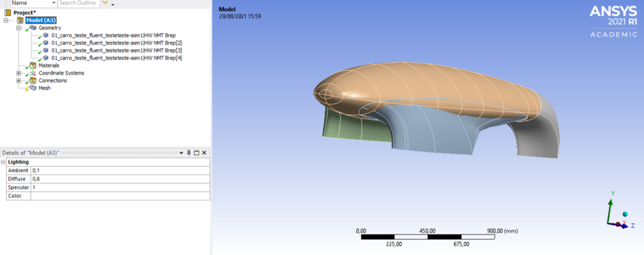Click the Mesh icon in outline tree
This screenshot has width=644, height=255.
33,88
